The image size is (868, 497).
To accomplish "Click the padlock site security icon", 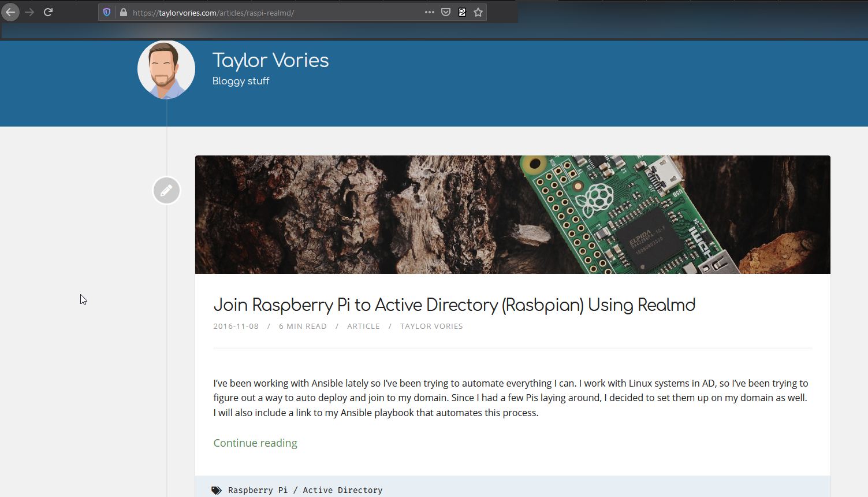I will 122,12.
